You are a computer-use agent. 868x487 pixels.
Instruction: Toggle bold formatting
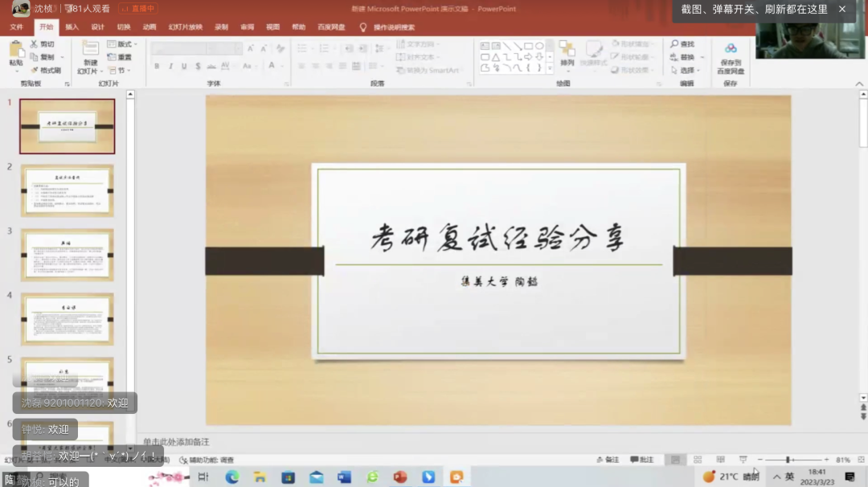157,64
